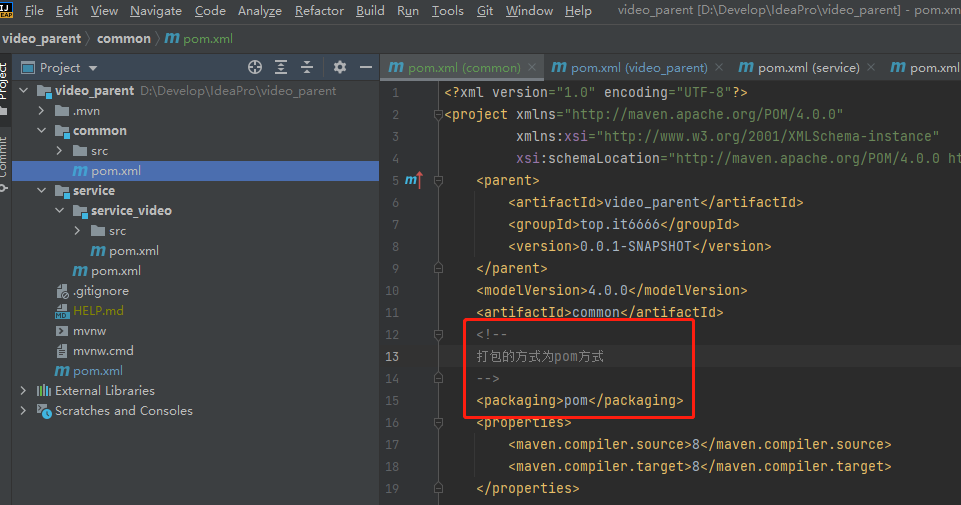
Task: Open the View menu
Action: click(104, 10)
